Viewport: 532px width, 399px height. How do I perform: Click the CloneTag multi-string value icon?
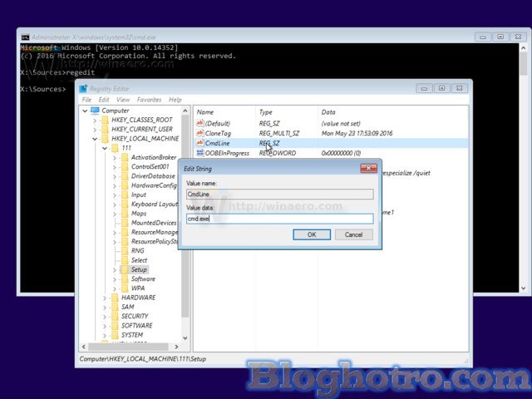[199, 133]
